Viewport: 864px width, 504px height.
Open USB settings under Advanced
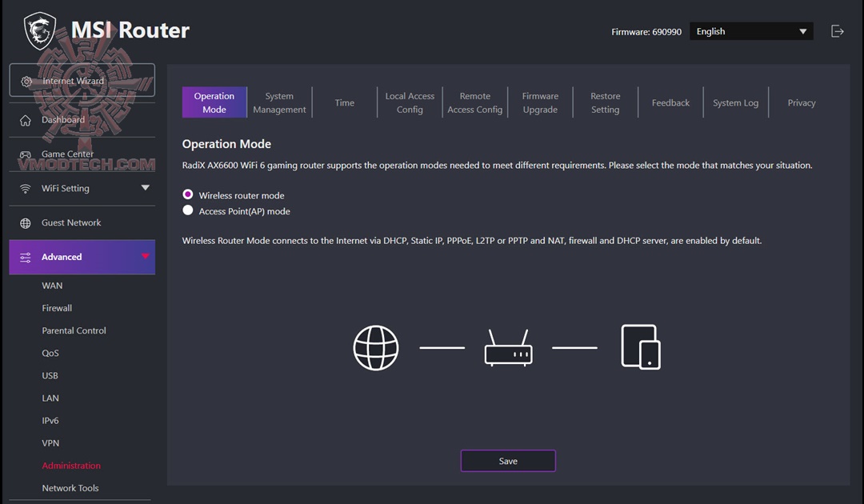coord(50,376)
